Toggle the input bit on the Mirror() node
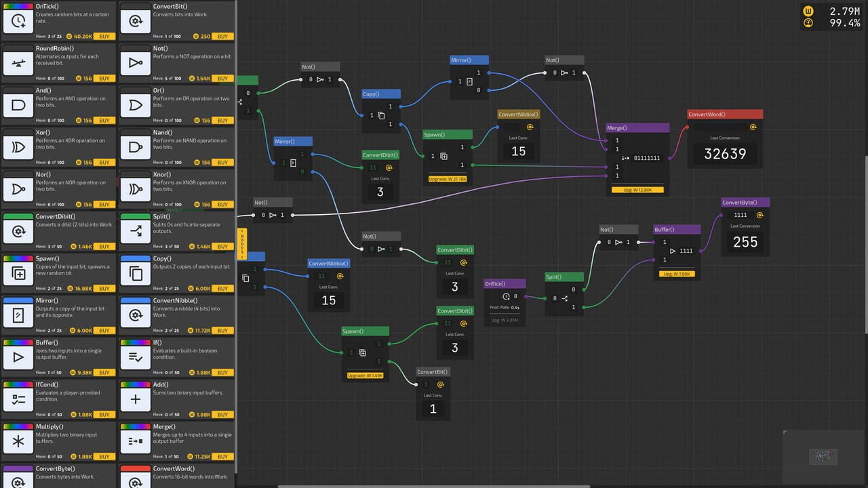The height and width of the screenshot is (488, 868). (x=283, y=163)
